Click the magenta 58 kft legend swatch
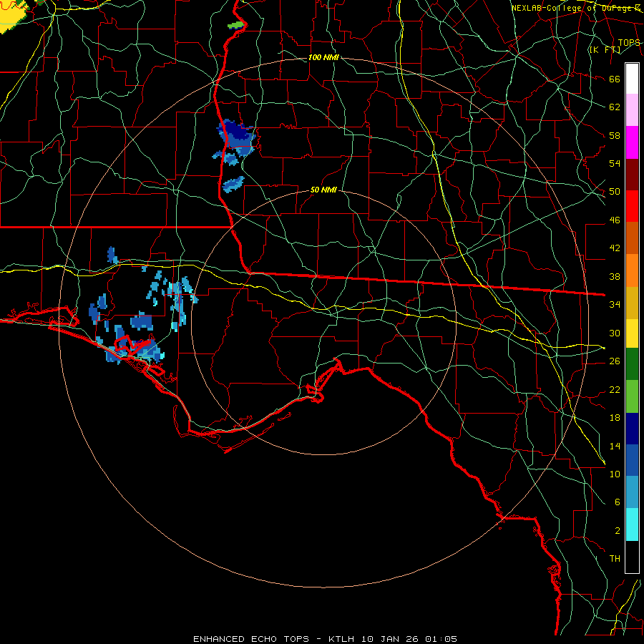 pos(632,142)
